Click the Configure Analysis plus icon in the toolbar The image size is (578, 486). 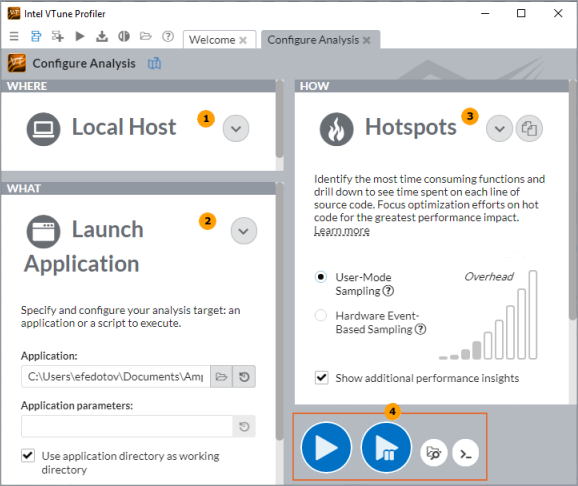(x=58, y=36)
